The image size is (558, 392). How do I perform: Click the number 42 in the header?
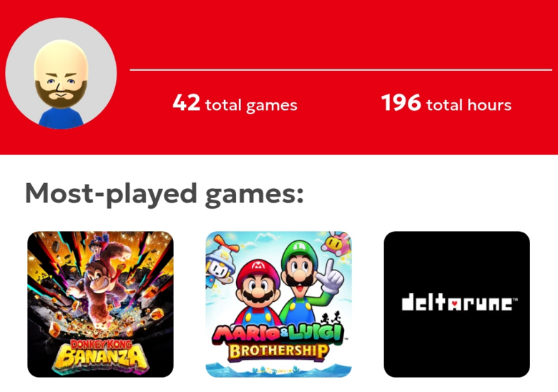186,104
